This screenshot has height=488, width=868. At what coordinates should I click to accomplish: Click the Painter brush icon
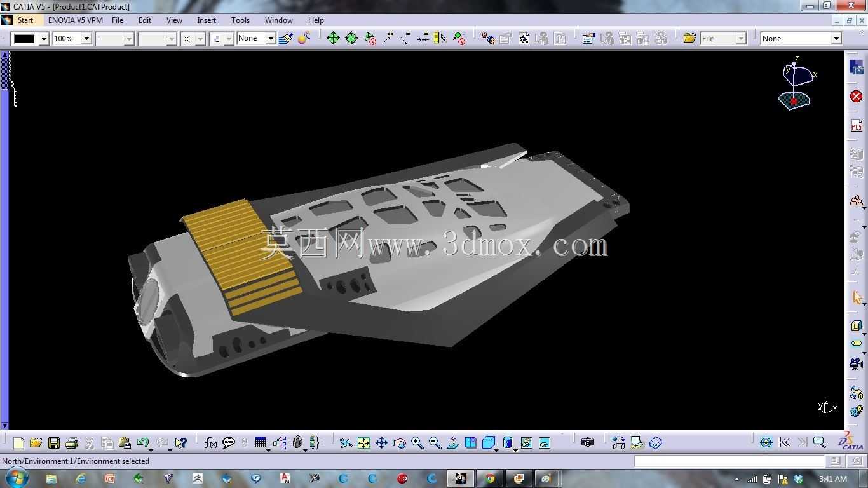point(285,39)
